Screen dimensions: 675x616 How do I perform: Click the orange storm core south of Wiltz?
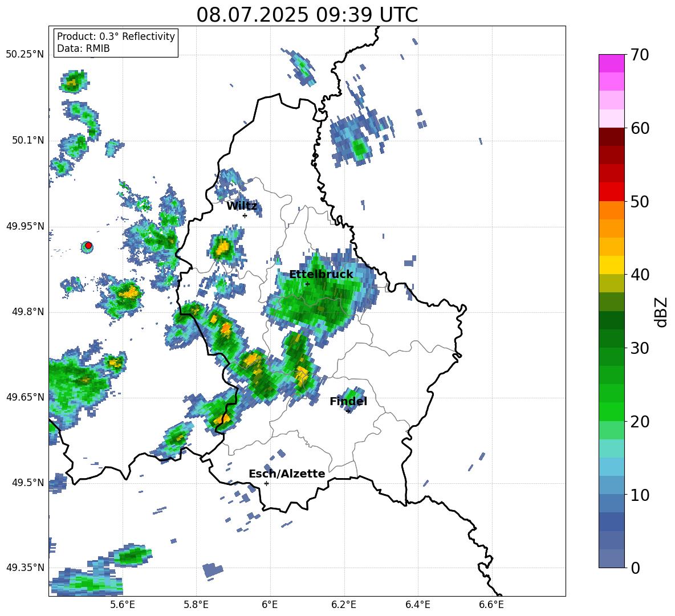pos(223,248)
